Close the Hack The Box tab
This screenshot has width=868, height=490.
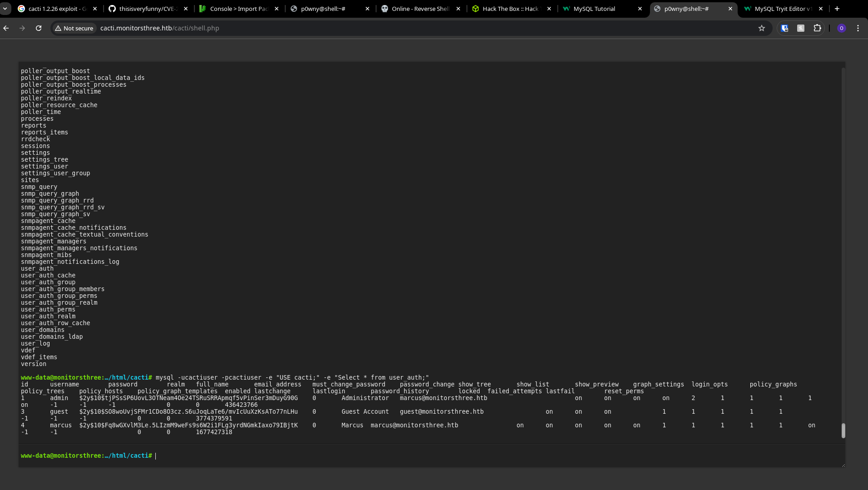[x=549, y=9]
